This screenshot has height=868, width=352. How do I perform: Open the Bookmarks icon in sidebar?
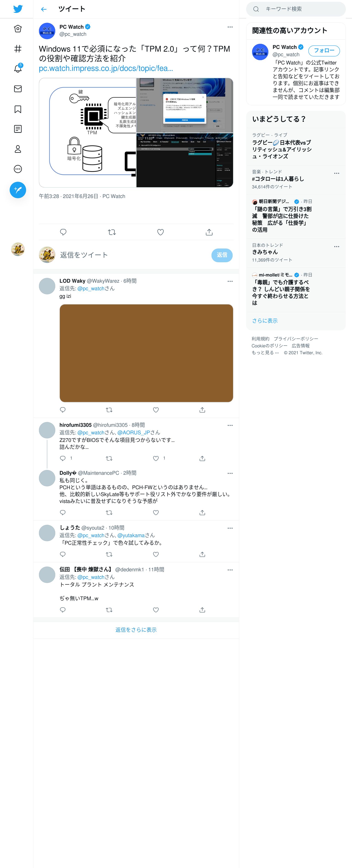[18, 109]
